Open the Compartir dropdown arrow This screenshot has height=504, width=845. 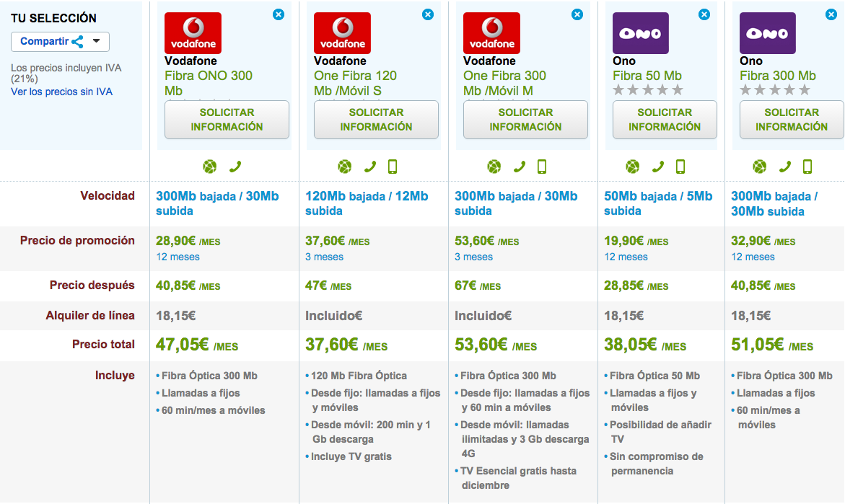click(x=97, y=41)
